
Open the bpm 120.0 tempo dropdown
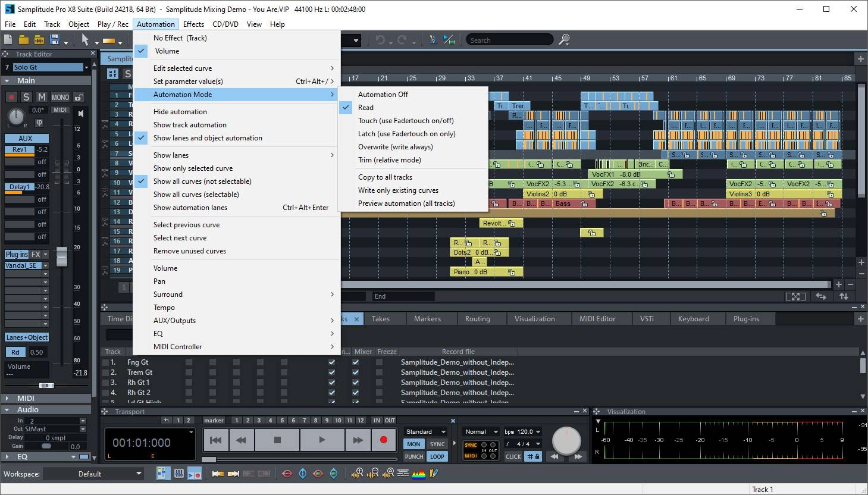(523, 431)
